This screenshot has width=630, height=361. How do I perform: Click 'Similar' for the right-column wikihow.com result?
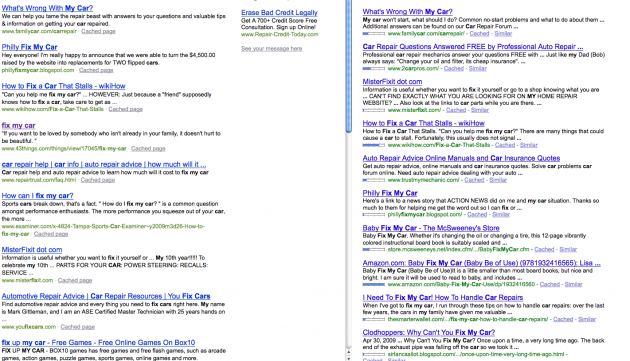529,145
